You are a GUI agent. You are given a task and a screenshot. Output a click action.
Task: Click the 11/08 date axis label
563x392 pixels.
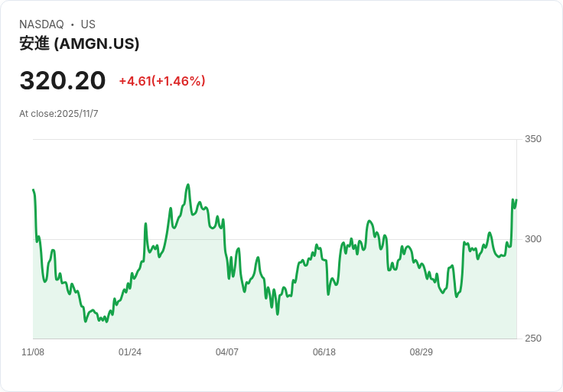click(x=33, y=352)
